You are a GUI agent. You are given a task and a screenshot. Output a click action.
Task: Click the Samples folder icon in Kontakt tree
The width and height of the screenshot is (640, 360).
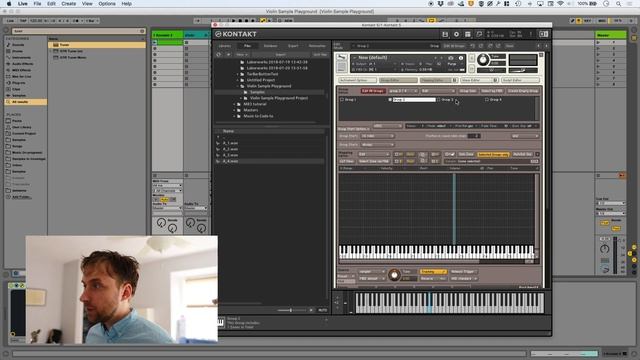245,92
